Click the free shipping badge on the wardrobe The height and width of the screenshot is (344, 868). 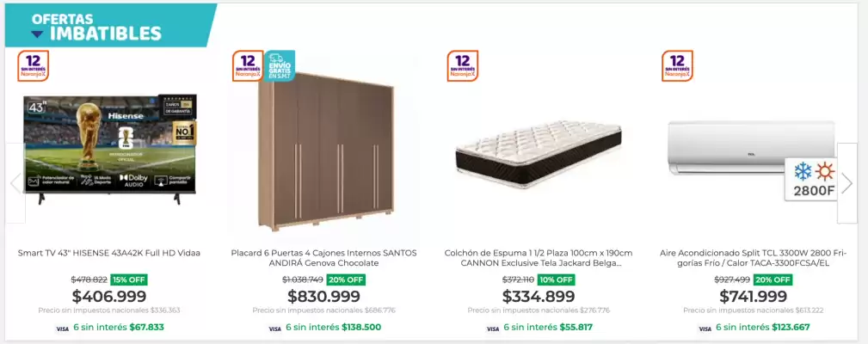click(280, 65)
